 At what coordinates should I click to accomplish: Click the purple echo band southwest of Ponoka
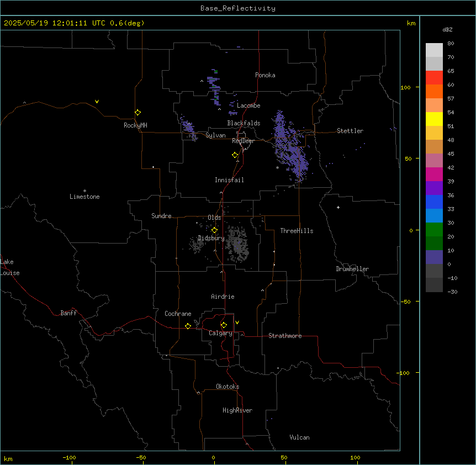(214, 87)
